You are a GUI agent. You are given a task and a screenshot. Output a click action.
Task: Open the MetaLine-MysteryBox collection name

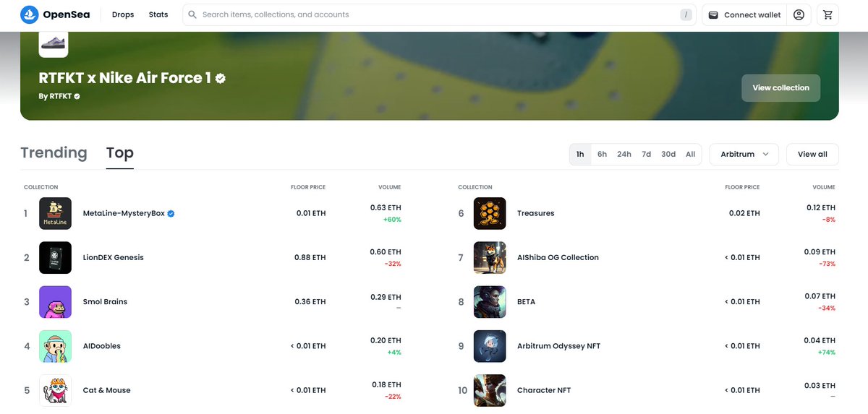coord(124,214)
